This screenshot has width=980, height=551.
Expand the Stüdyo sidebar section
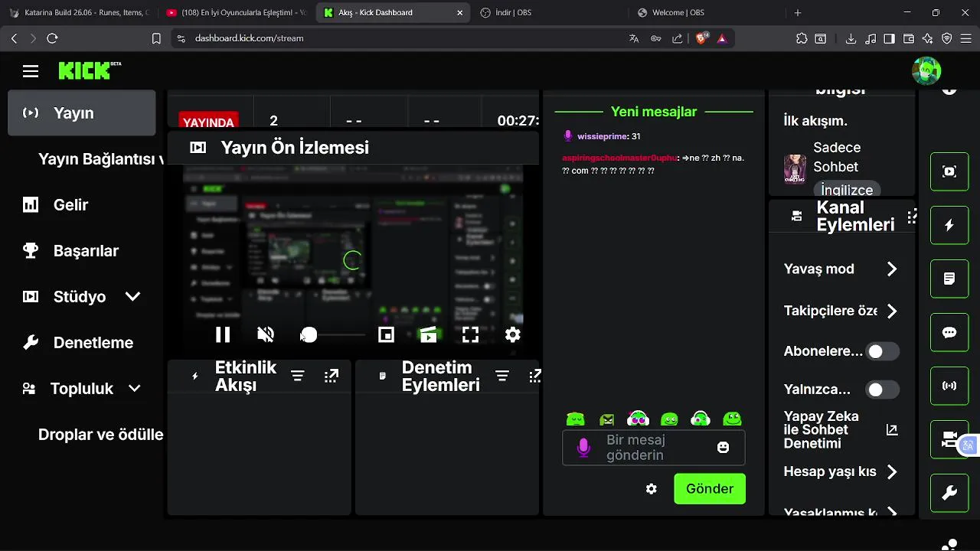coord(132,296)
